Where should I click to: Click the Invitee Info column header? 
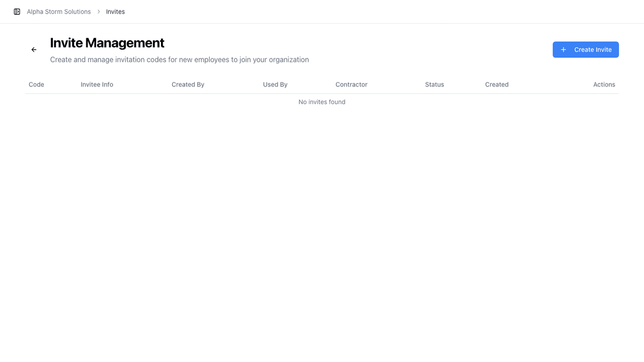pyautogui.click(x=97, y=84)
